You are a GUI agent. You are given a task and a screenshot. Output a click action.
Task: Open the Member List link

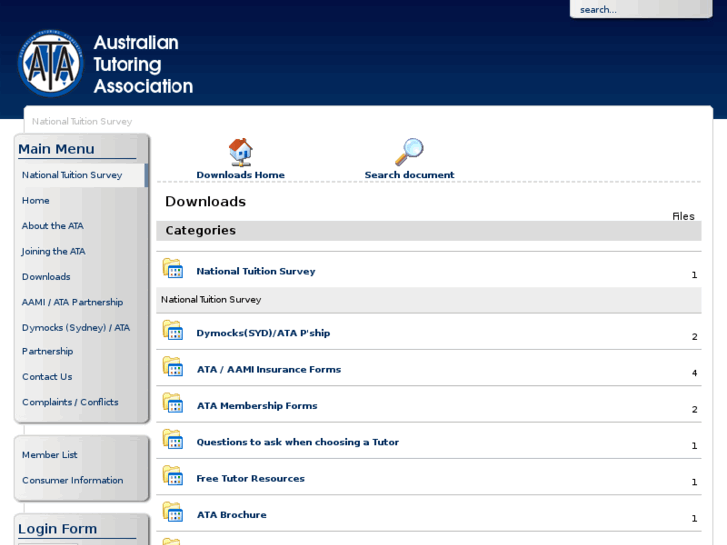tap(50, 455)
